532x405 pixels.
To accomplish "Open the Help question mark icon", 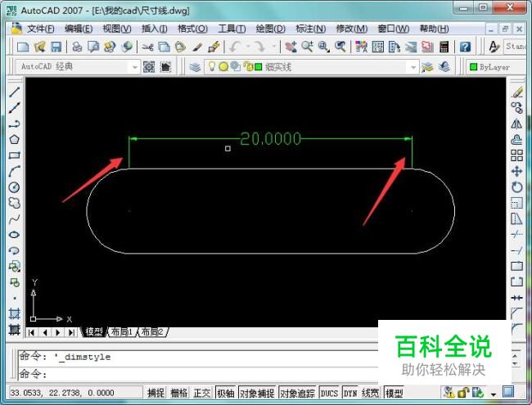I will [465, 47].
